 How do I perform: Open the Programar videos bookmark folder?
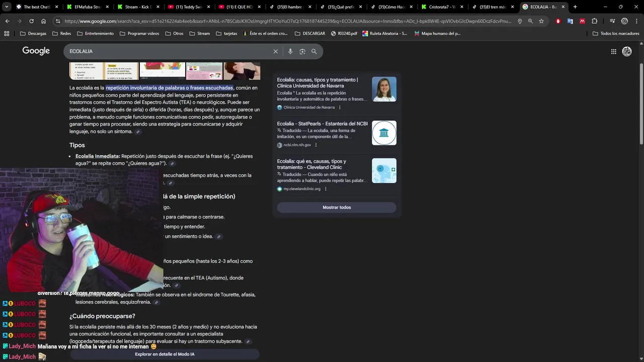(139, 33)
